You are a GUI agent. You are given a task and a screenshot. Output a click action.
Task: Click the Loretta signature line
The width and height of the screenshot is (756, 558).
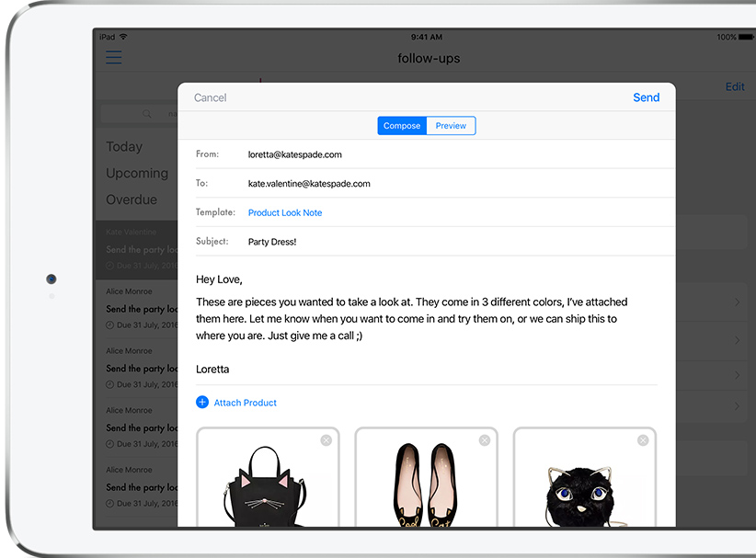tap(212, 370)
